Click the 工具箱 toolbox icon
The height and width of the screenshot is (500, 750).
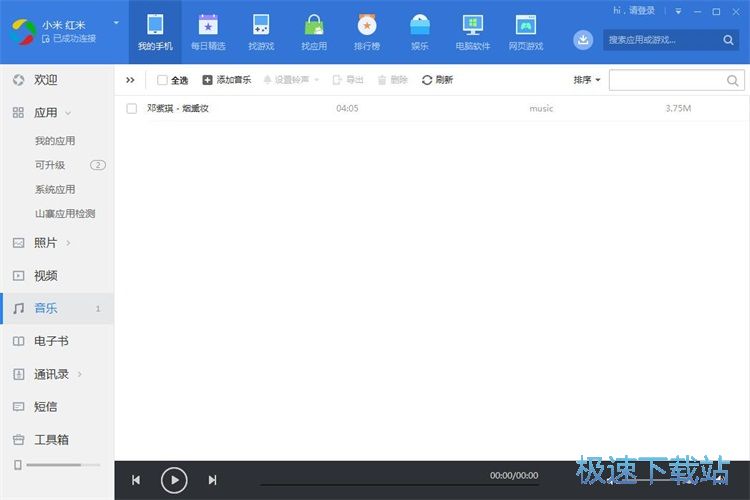click(x=18, y=440)
